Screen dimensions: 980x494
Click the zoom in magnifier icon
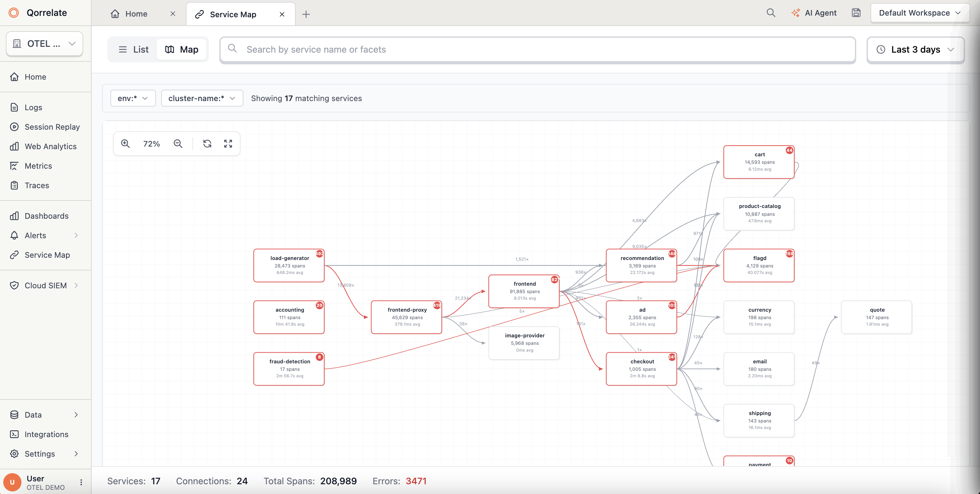click(125, 143)
